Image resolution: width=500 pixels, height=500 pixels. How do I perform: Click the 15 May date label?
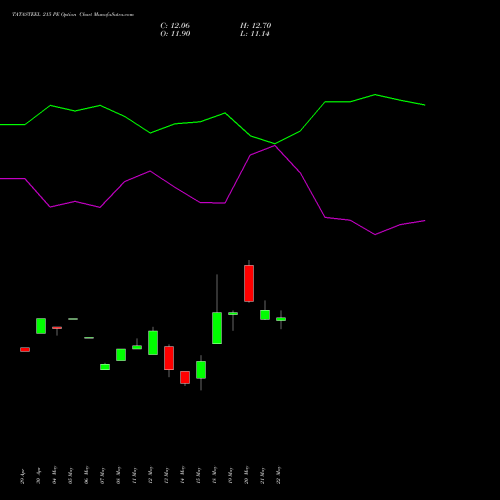[199, 475]
